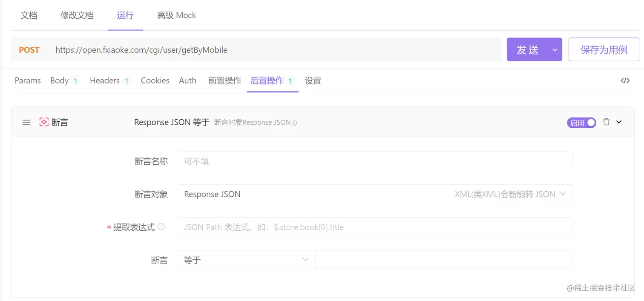Delete the assertion using the trash icon
The height and width of the screenshot is (301, 644).
[x=606, y=122]
